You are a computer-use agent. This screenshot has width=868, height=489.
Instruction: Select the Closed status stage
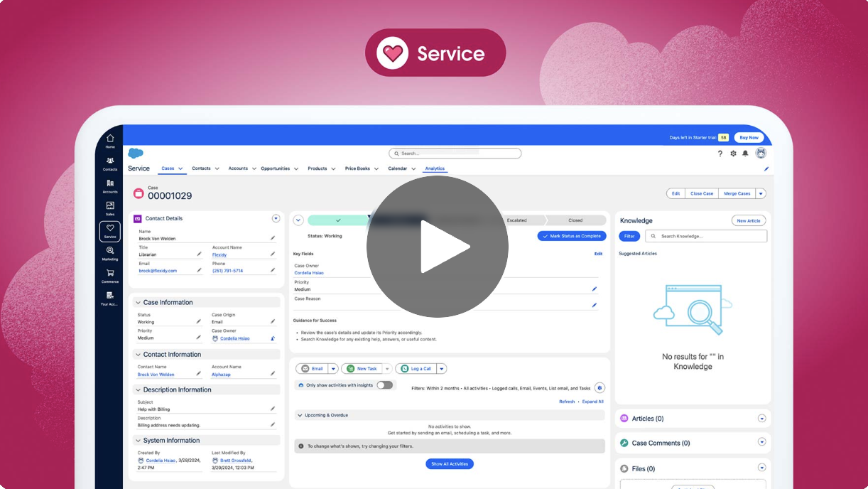click(575, 220)
